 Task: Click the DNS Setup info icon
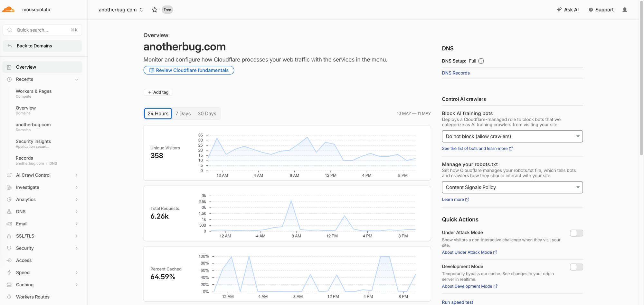point(481,61)
